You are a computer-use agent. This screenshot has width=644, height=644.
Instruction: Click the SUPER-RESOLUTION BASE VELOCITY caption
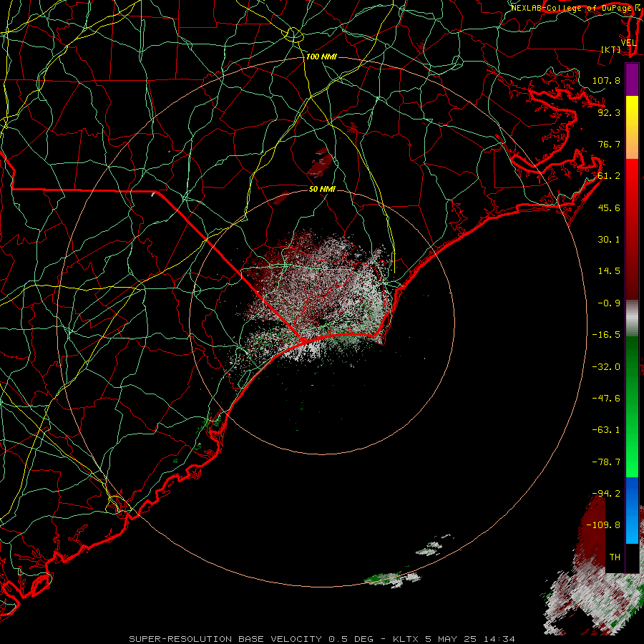point(321,639)
